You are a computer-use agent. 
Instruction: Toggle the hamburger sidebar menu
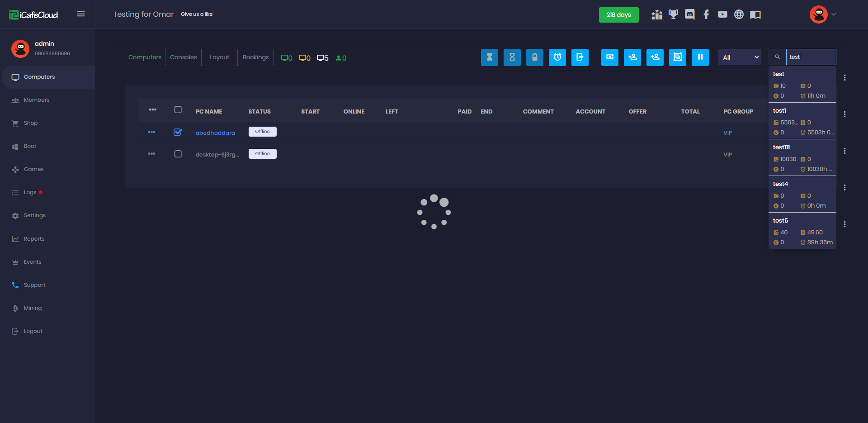81,14
